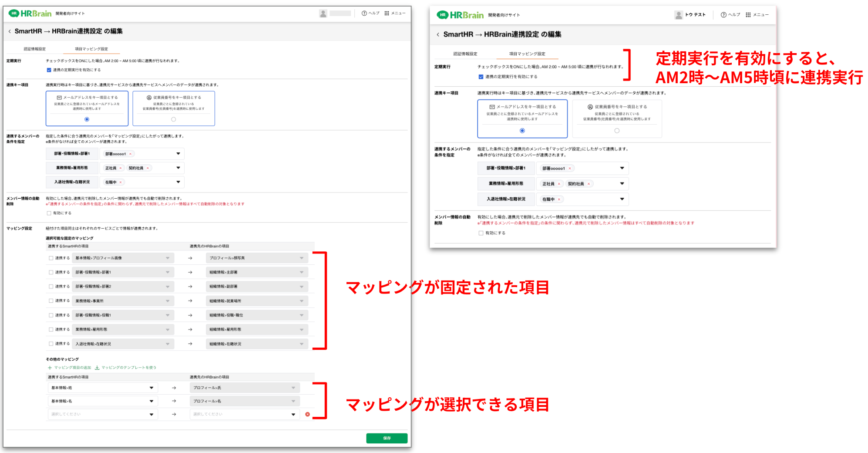Click the red delete icon on the empty mapping row
The height and width of the screenshot is (453, 868).
pyautogui.click(x=307, y=414)
